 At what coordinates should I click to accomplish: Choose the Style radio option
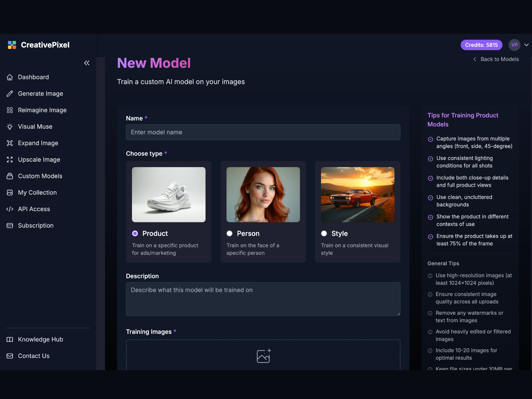coord(324,233)
